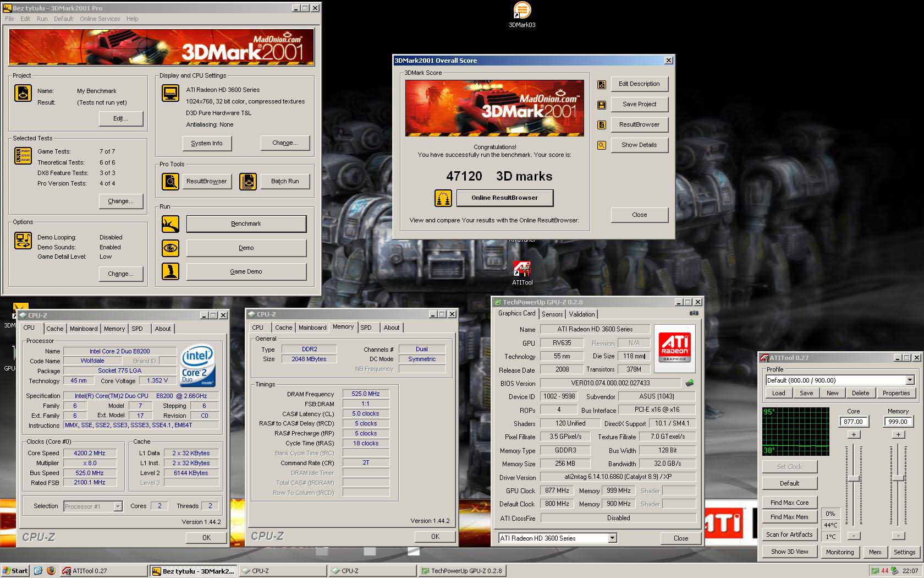924x578 pixels.
Task: Click the Batch Run button
Action: click(x=285, y=181)
